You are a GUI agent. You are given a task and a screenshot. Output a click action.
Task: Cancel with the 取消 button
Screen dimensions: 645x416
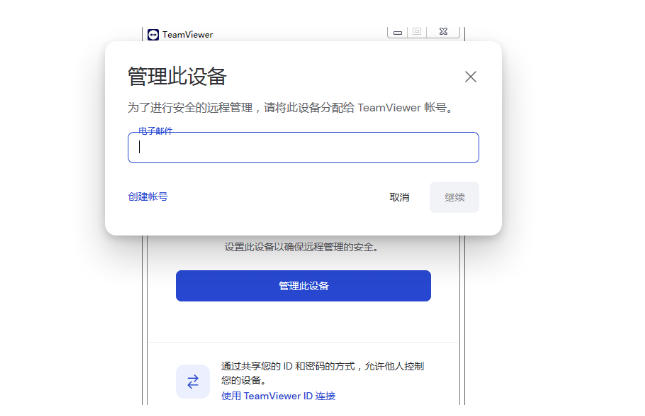(x=399, y=197)
